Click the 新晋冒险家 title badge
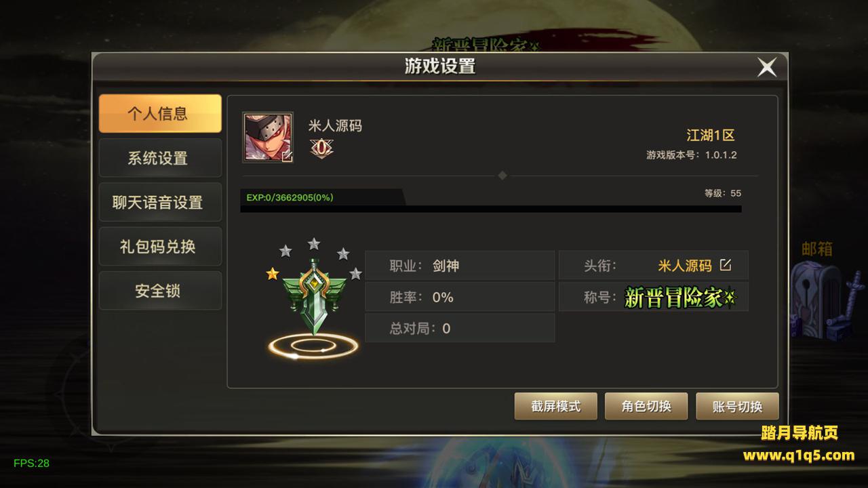 [680, 298]
